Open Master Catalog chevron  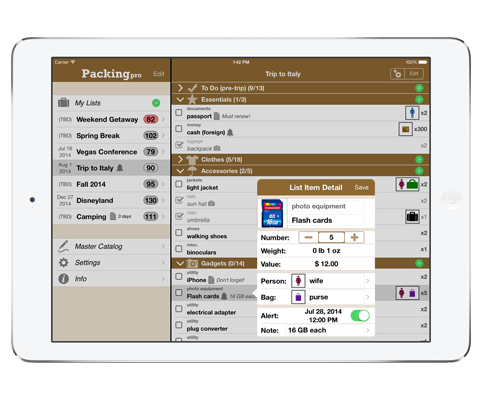point(163,246)
